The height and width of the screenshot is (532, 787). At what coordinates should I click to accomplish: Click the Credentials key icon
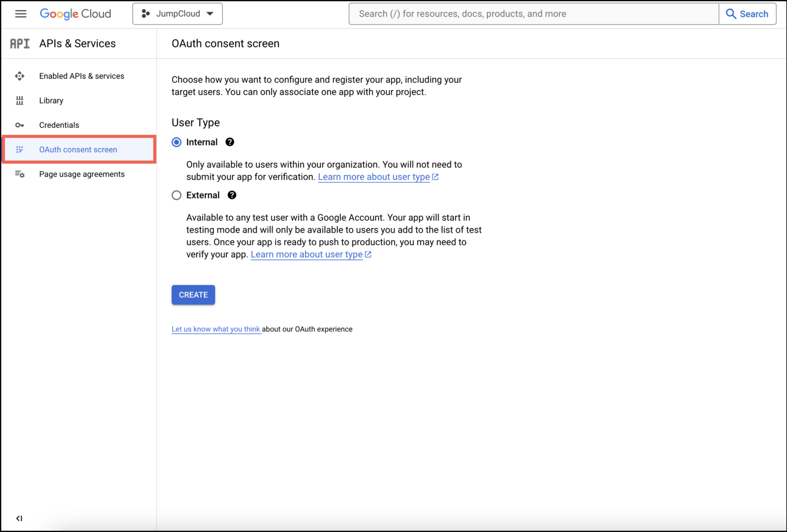(19, 125)
